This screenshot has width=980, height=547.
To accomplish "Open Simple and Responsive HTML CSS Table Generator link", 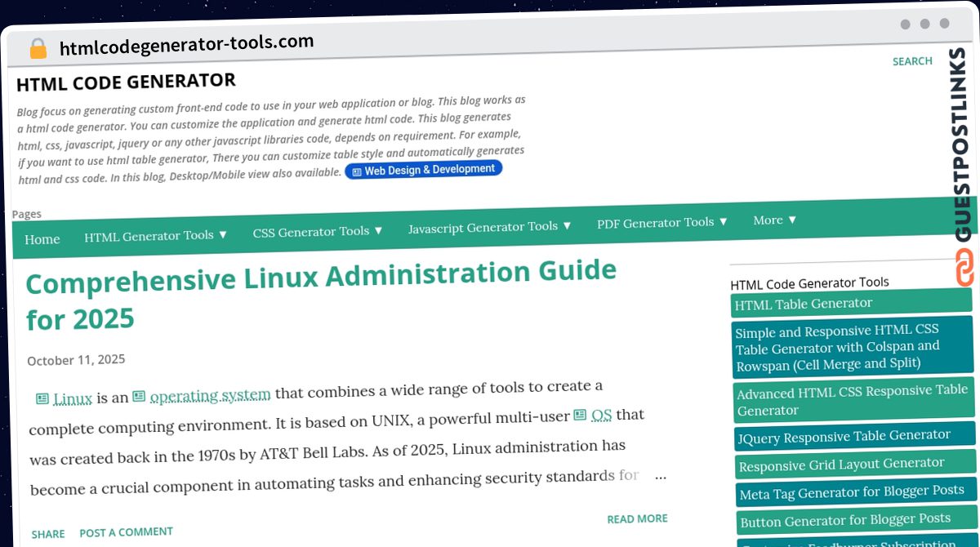I will coord(853,347).
